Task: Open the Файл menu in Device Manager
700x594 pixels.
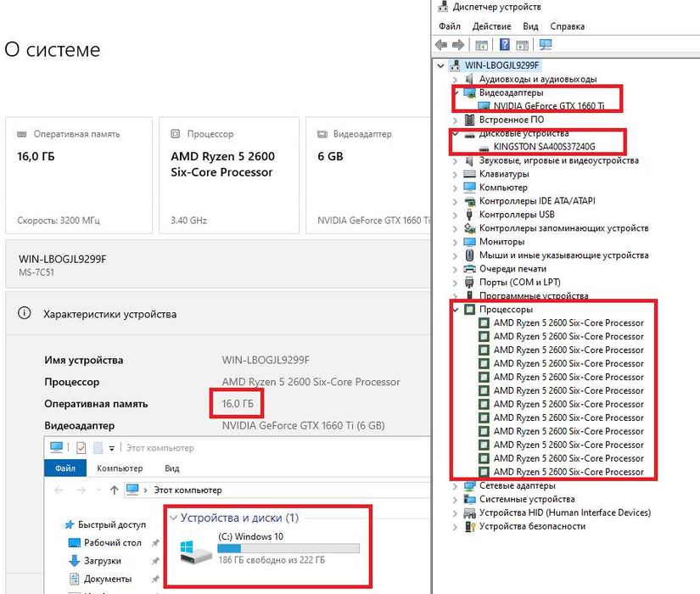Action: [x=450, y=26]
